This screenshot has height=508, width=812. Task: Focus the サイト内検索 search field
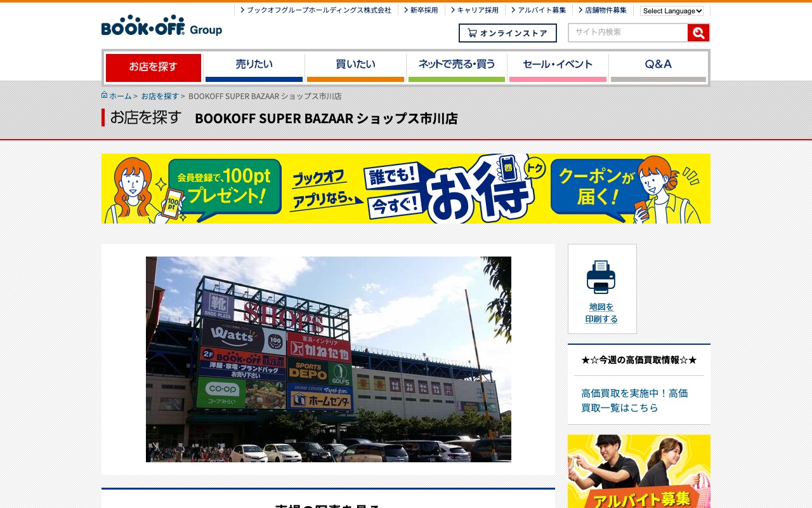tap(628, 32)
